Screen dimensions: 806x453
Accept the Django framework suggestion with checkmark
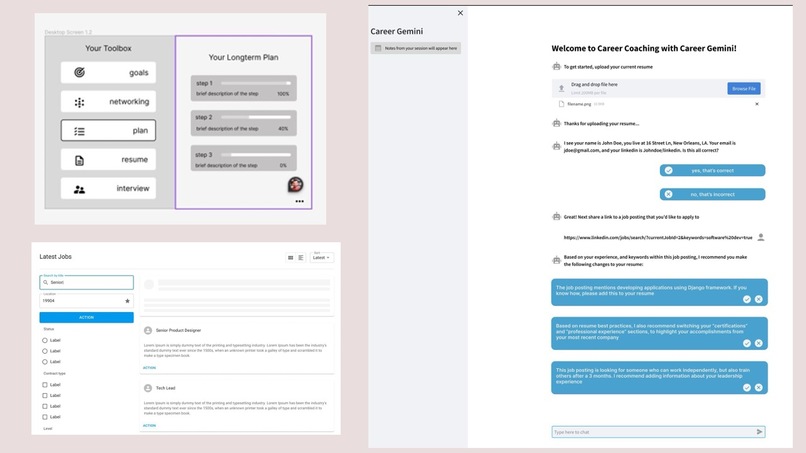tap(747, 299)
